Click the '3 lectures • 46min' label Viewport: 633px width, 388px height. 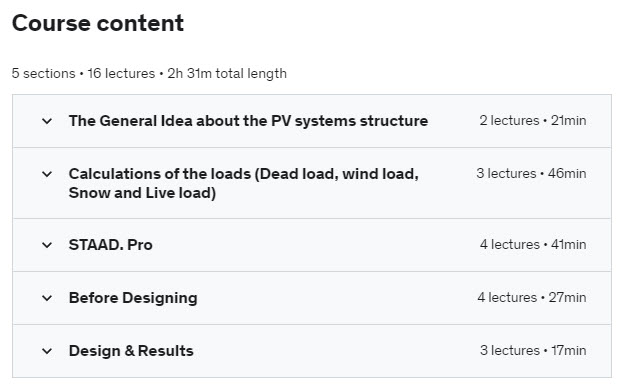531,173
